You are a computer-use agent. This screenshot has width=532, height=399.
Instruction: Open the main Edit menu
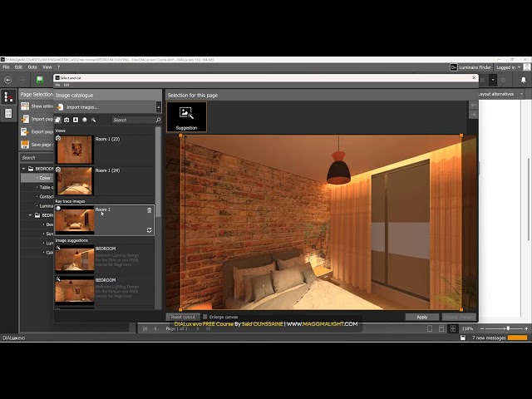tap(18, 67)
